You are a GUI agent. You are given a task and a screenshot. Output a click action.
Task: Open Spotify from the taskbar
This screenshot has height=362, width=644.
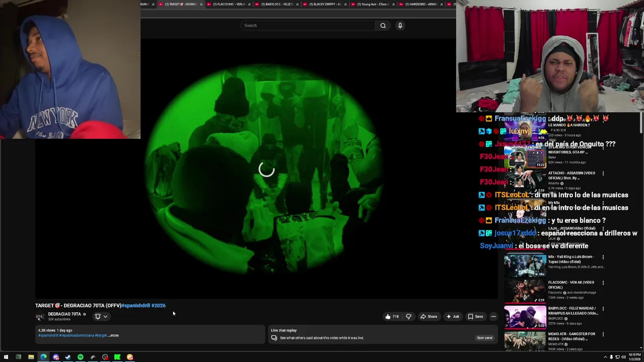(x=80, y=357)
